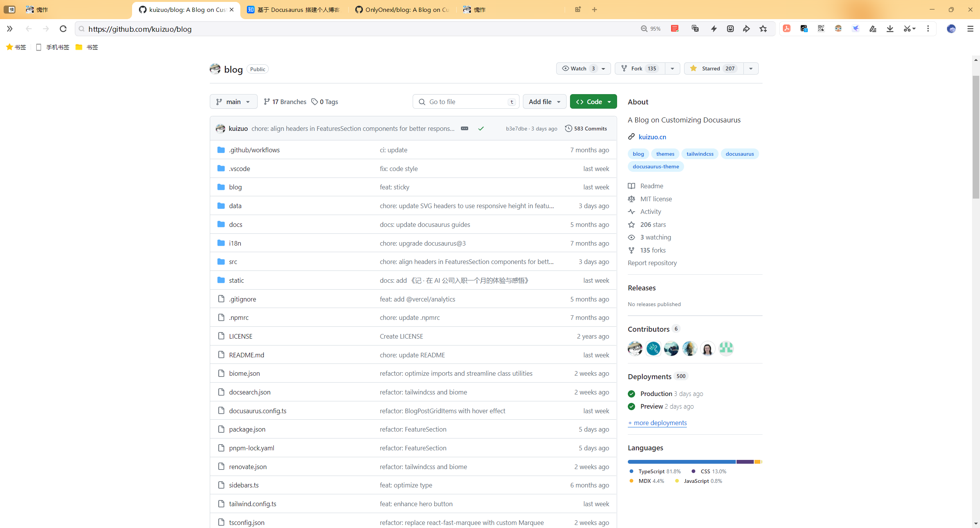Expand the Starred lists caret
Viewport: 980px width, 528px height.
tap(751, 68)
